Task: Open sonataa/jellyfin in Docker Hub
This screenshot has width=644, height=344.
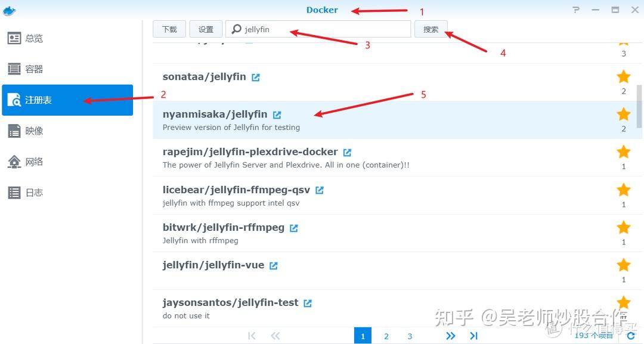Action: [256, 76]
